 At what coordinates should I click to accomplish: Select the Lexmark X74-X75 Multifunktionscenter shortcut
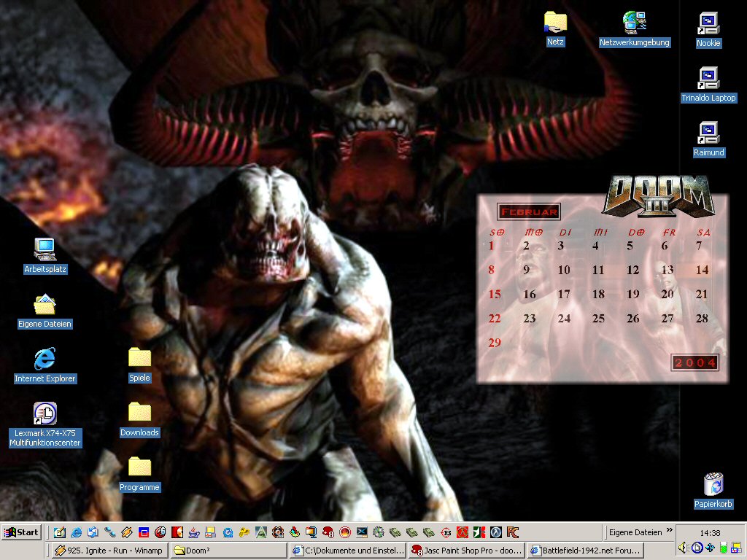45,425
